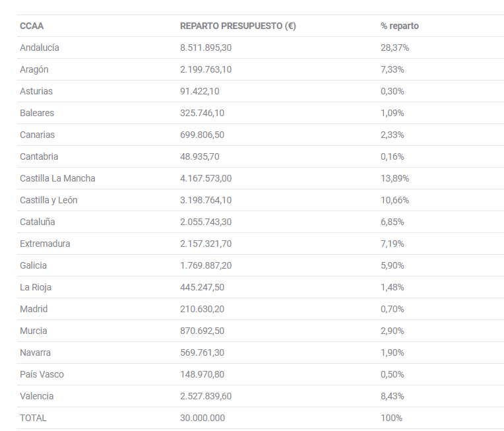Screen dimensions: 504x431
Task: Select Asturias percentage 0,30%
Action: pyautogui.click(x=392, y=91)
